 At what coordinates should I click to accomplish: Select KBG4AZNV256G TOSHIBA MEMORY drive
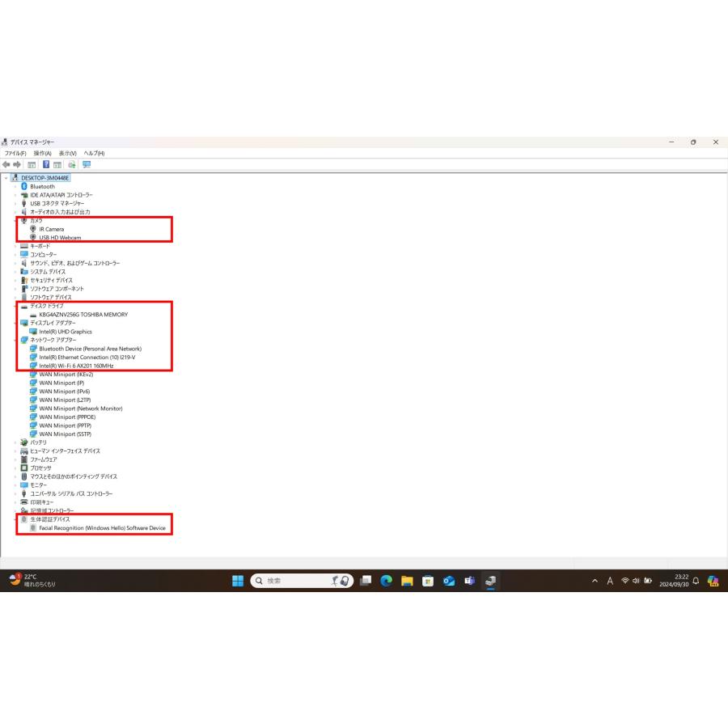(x=83, y=315)
